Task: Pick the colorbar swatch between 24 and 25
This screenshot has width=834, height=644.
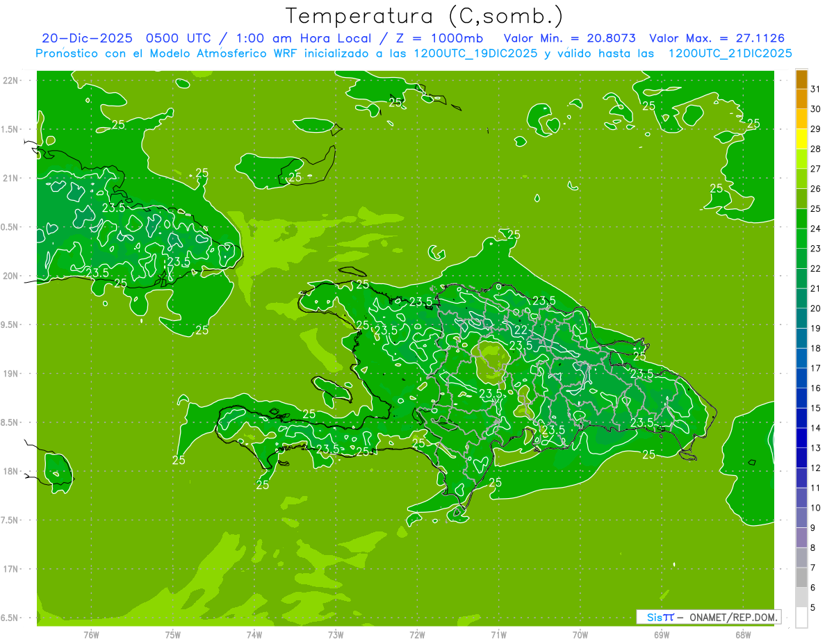Action: (801, 220)
